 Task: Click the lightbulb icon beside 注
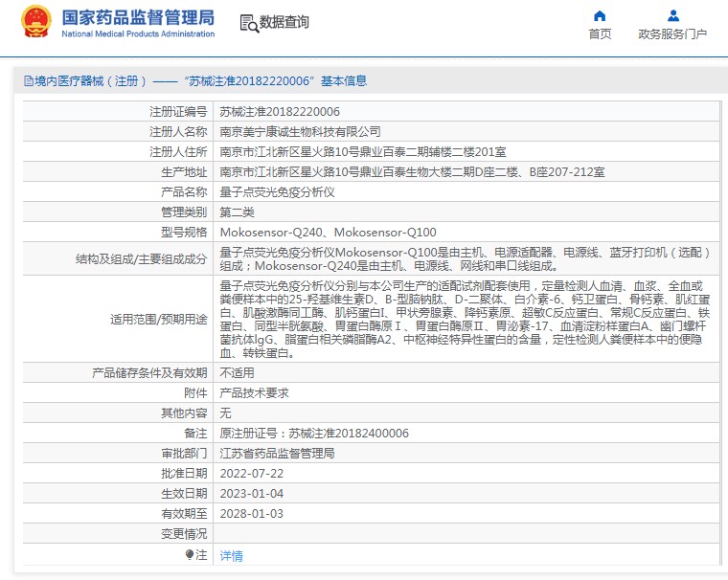point(189,554)
